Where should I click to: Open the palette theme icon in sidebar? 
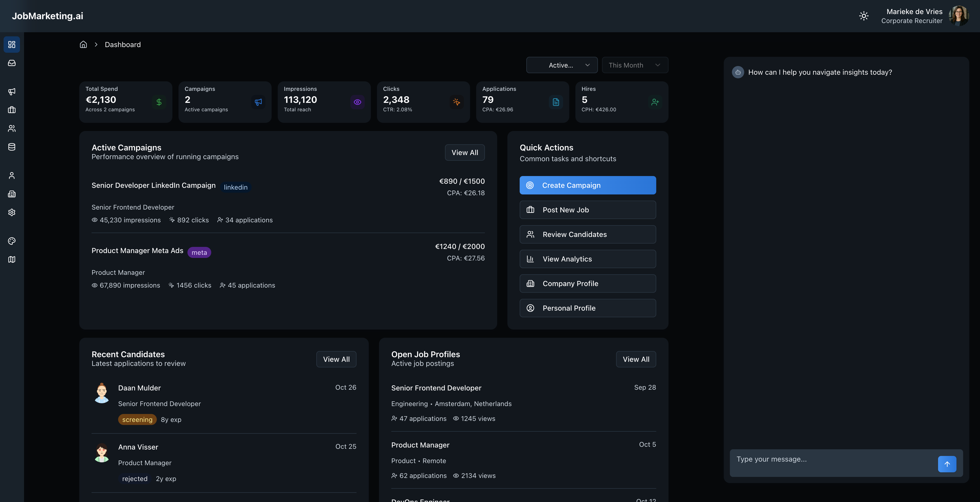coord(12,241)
